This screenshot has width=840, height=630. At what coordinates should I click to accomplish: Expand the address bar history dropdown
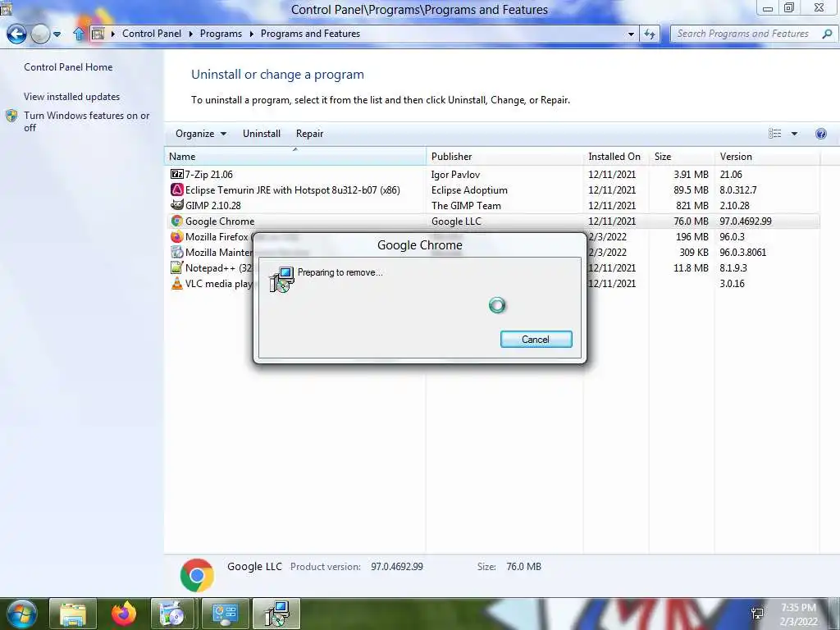coord(631,34)
